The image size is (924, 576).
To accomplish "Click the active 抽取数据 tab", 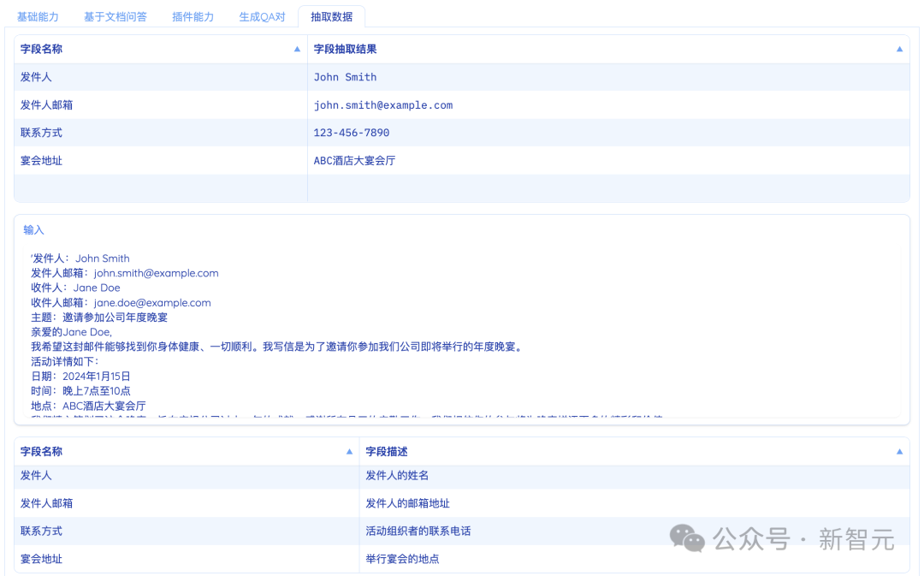I will (331, 17).
